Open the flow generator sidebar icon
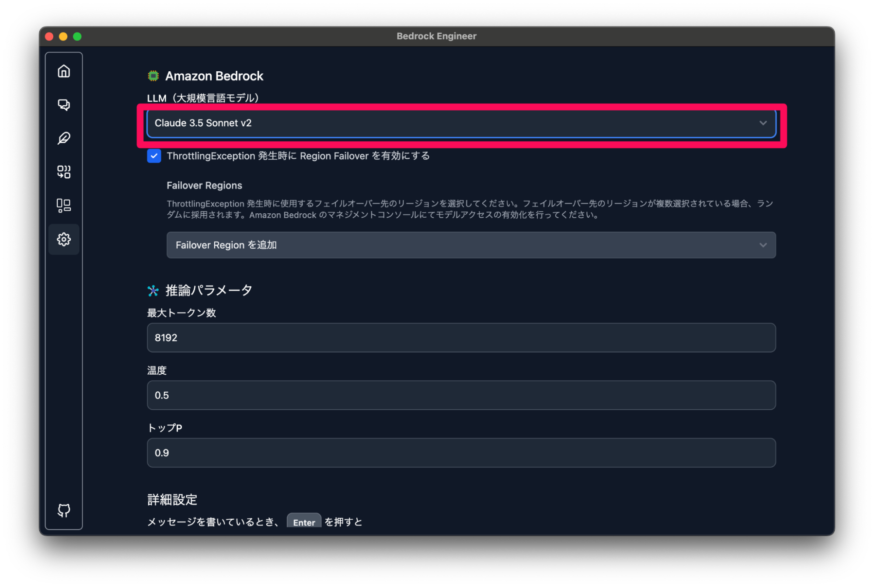The image size is (874, 588). pos(64,172)
